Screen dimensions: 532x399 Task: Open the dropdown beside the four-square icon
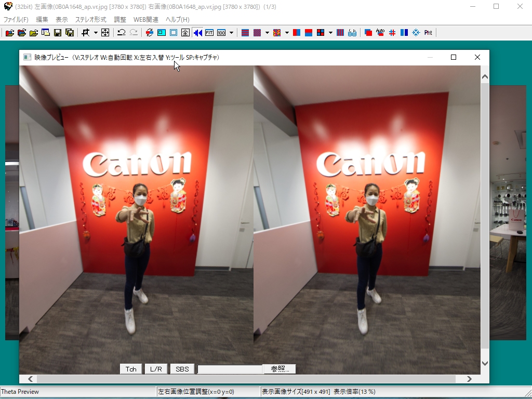(x=330, y=33)
